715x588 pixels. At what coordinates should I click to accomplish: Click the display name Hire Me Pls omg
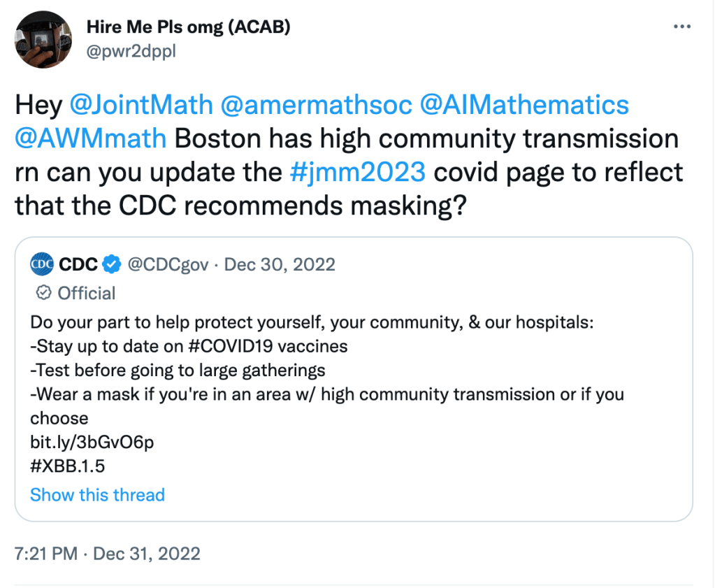coord(189,27)
